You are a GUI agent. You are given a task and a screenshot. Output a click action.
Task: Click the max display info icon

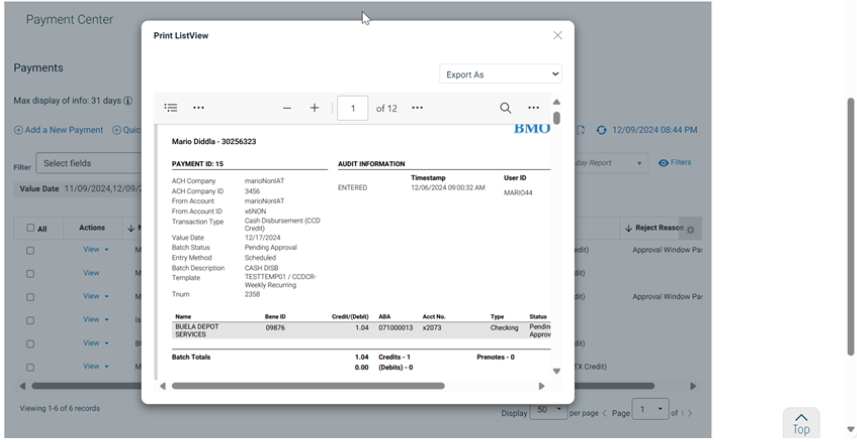click(128, 101)
